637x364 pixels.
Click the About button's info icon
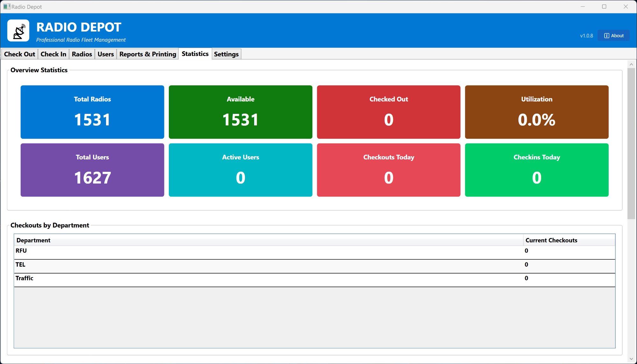point(606,36)
